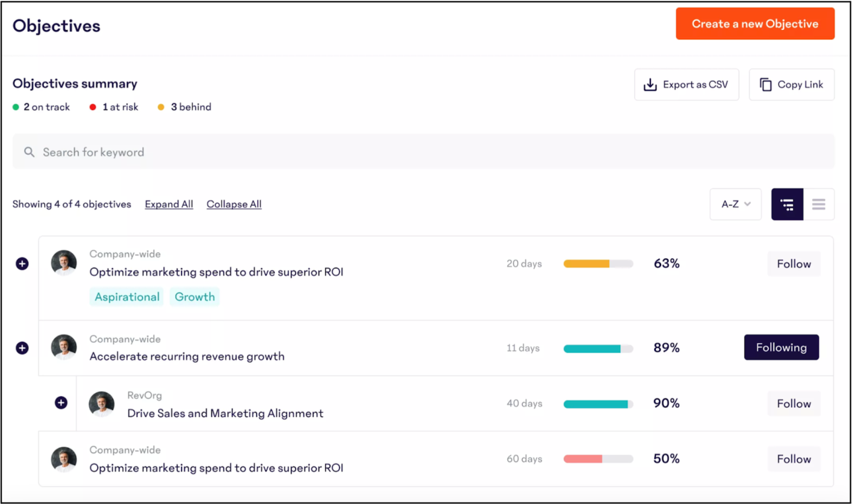
Task: Click the search magnifier icon
Action: 29,152
